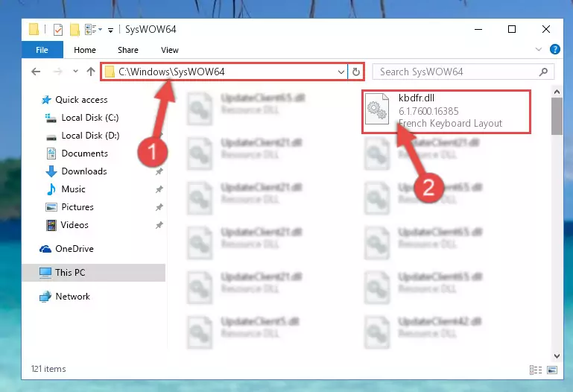Click the 121 items status text

[x=48, y=369]
